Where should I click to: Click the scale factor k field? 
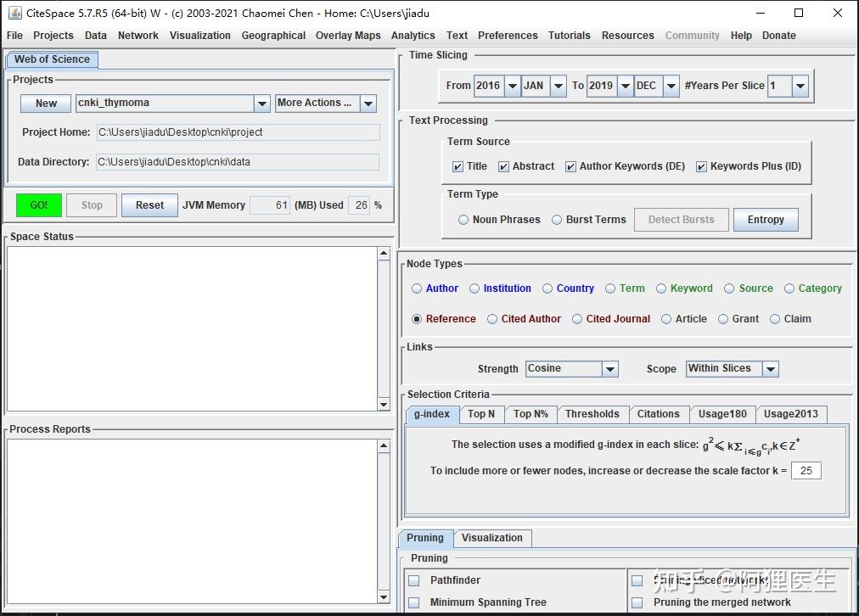(x=806, y=471)
